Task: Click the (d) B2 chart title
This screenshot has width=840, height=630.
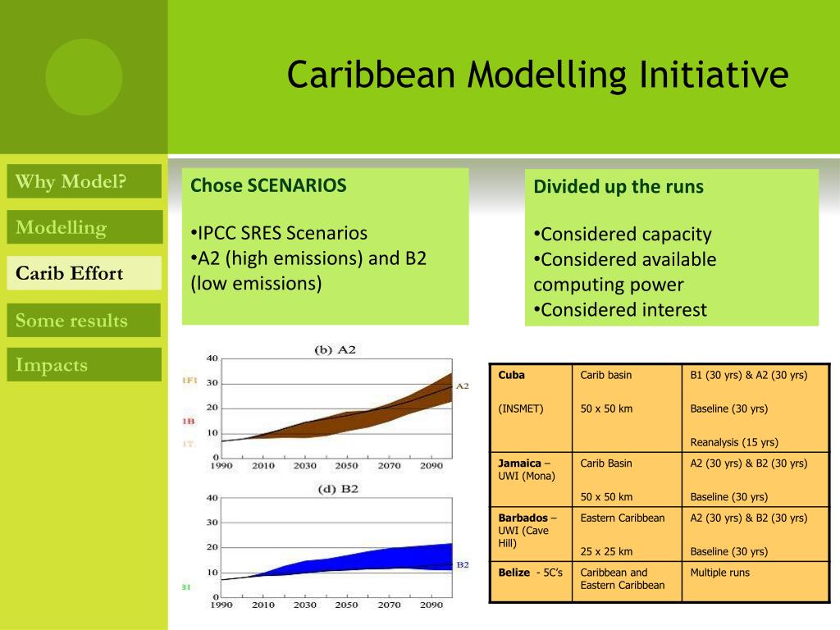Action: pyautogui.click(x=337, y=489)
